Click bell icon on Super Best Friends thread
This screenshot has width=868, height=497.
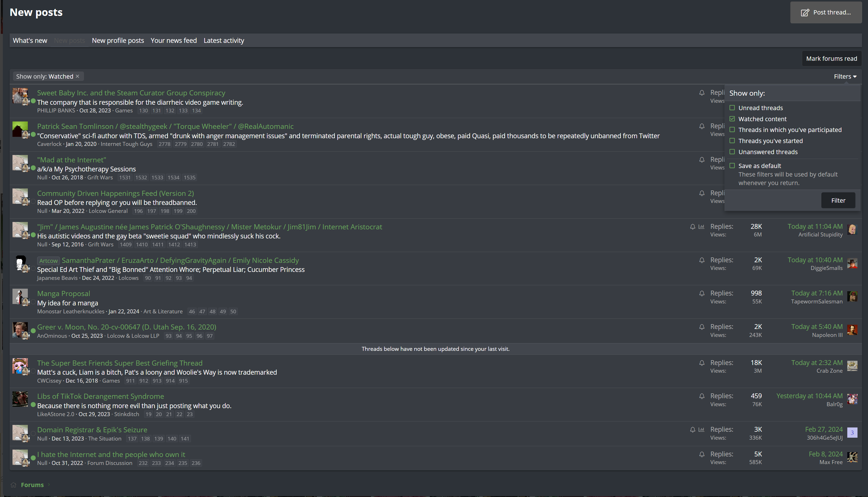[701, 363]
